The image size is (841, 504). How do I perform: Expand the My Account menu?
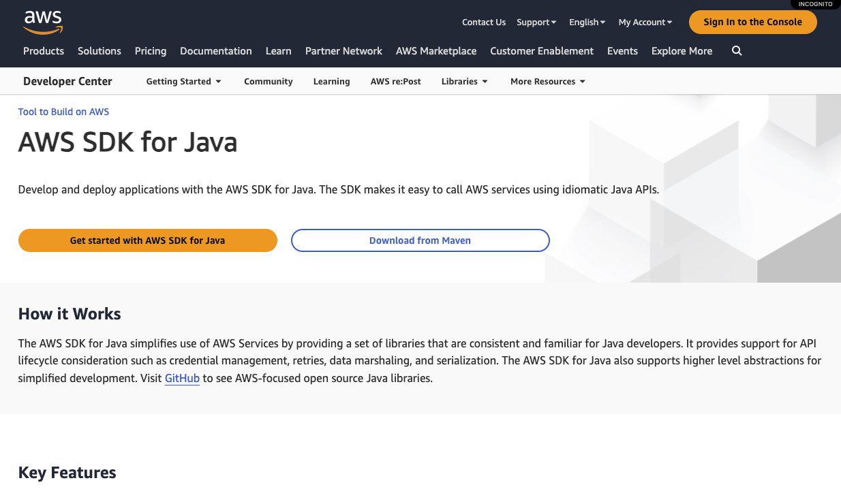click(x=645, y=22)
